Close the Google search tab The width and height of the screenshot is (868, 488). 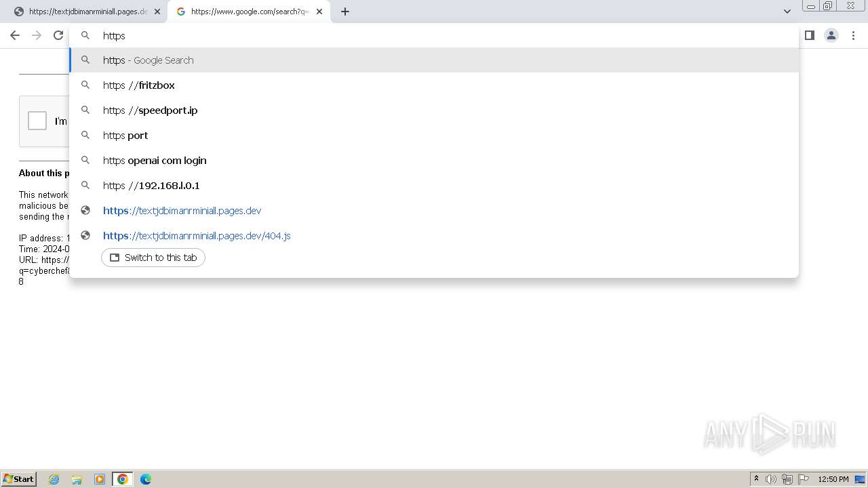pos(319,12)
